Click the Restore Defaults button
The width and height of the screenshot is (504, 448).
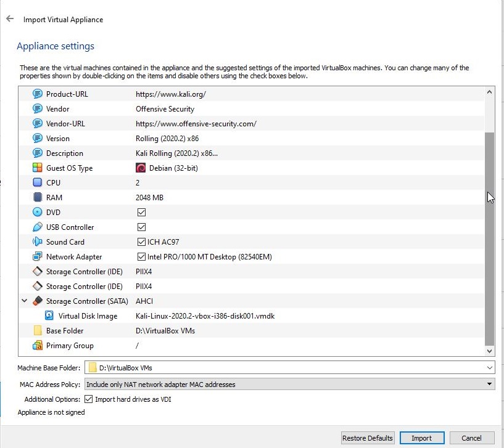(x=368, y=438)
